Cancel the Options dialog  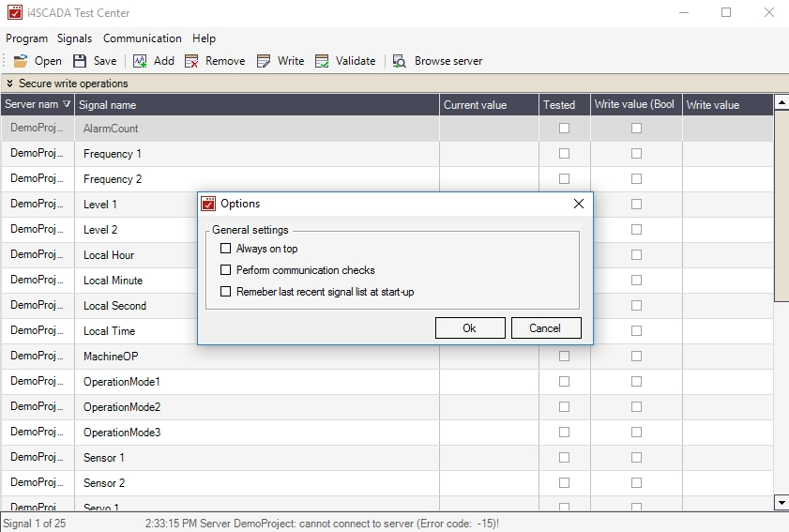point(546,328)
